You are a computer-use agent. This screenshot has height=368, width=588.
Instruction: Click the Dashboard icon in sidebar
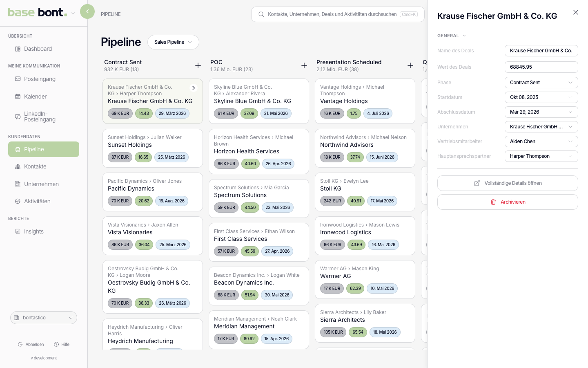pos(18,49)
